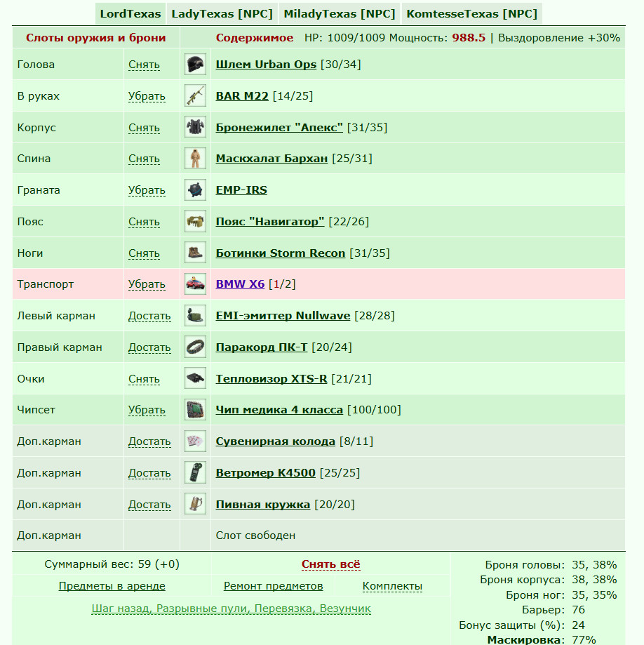
Task: Click Снять for the Пояс slot
Action: point(144,221)
